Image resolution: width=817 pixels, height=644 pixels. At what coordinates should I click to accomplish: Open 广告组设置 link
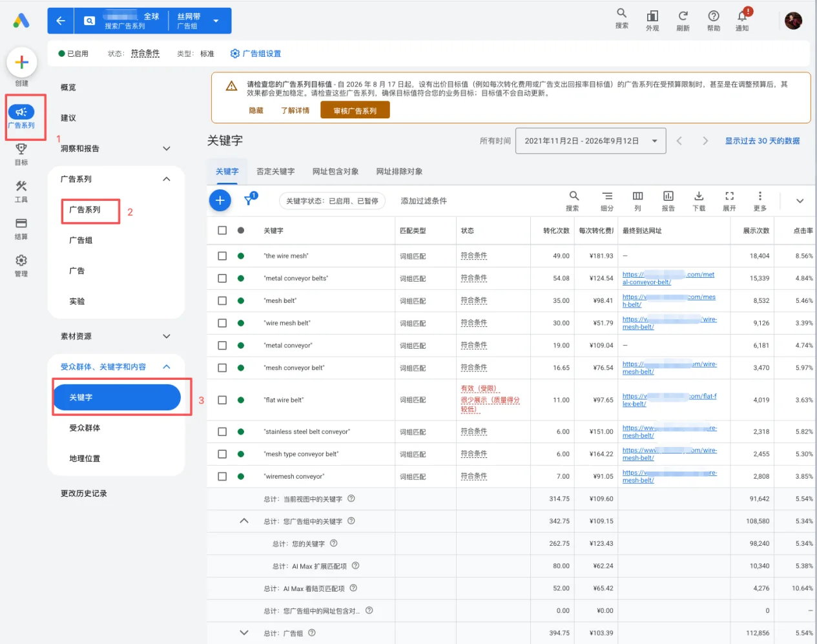(x=256, y=54)
